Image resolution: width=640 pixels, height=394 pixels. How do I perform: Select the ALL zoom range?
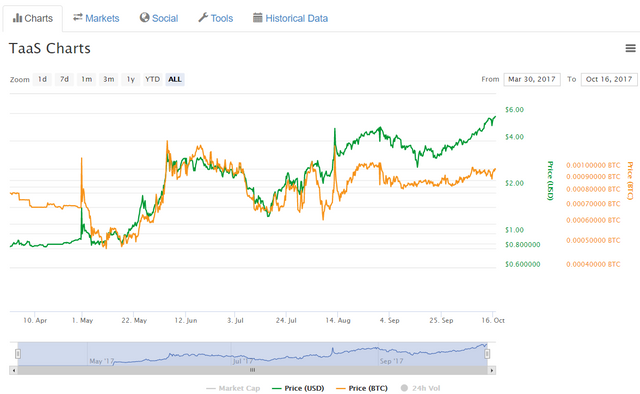pyautogui.click(x=175, y=79)
